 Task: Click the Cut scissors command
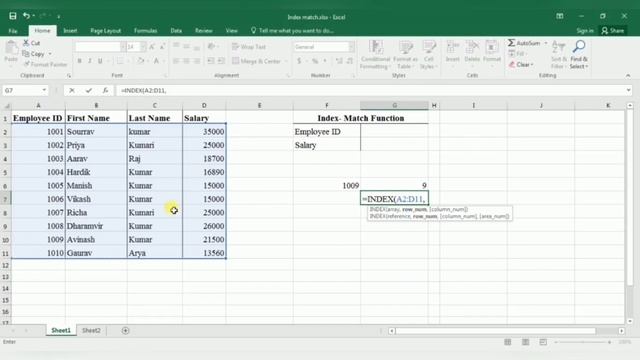point(31,43)
